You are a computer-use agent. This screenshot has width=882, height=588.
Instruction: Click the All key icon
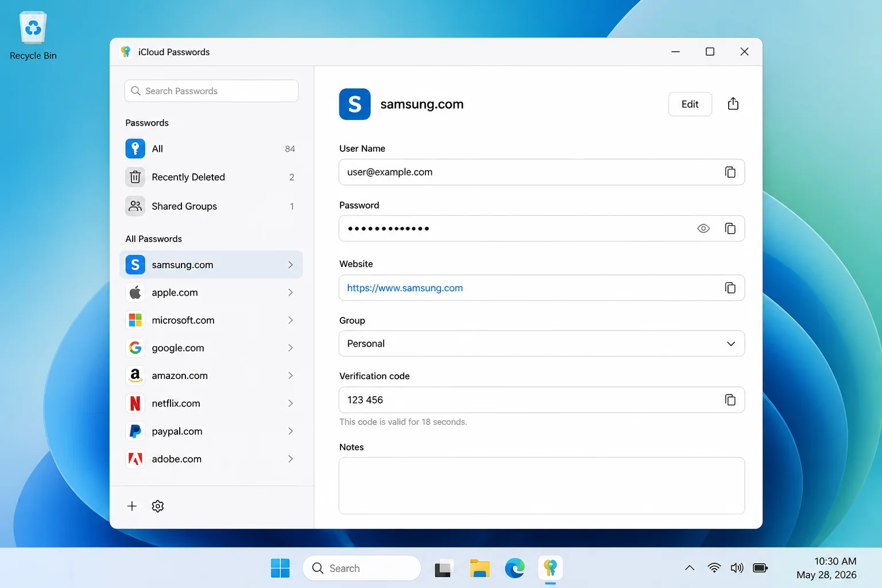135,149
